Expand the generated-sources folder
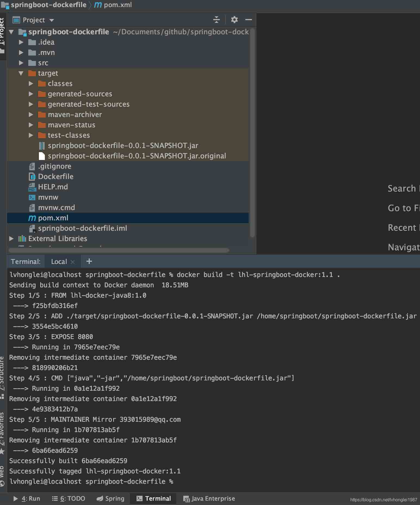The width and height of the screenshot is (420, 505). 31,94
